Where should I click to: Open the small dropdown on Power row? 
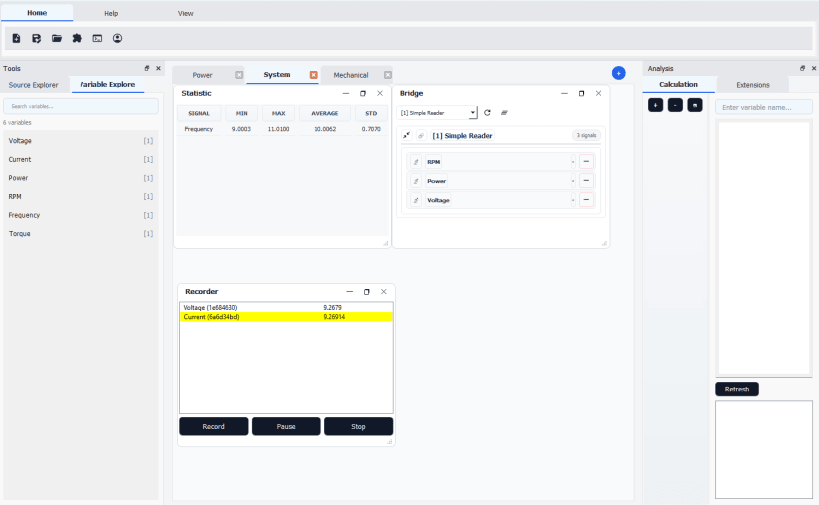pyautogui.click(x=573, y=181)
